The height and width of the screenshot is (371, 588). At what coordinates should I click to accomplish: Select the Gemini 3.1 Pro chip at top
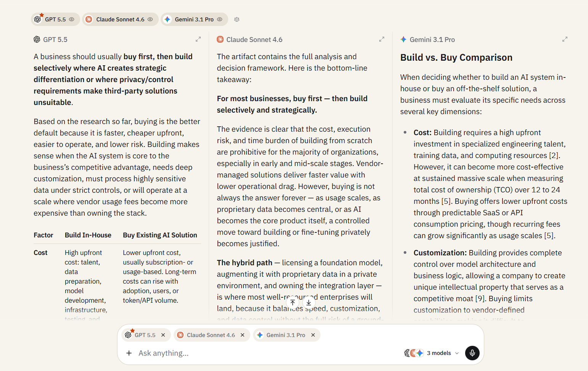tap(194, 19)
